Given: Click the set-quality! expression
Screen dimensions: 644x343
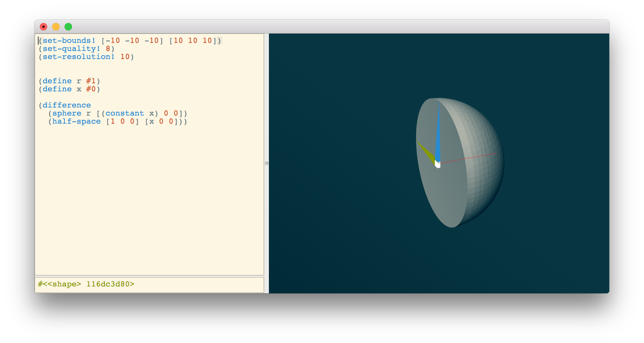Looking at the screenshot, I should (x=69, y=48).
